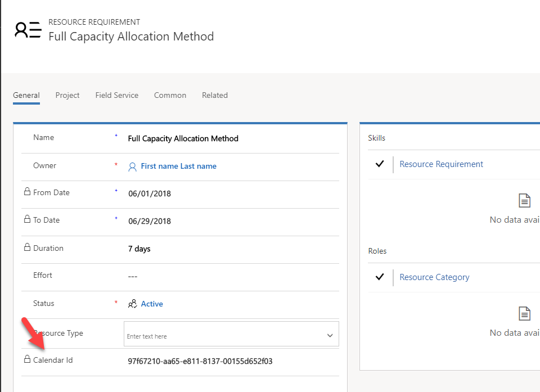The image size is (540, 392).
Task: Click the status icon next to Active
Action: (133, 304)
